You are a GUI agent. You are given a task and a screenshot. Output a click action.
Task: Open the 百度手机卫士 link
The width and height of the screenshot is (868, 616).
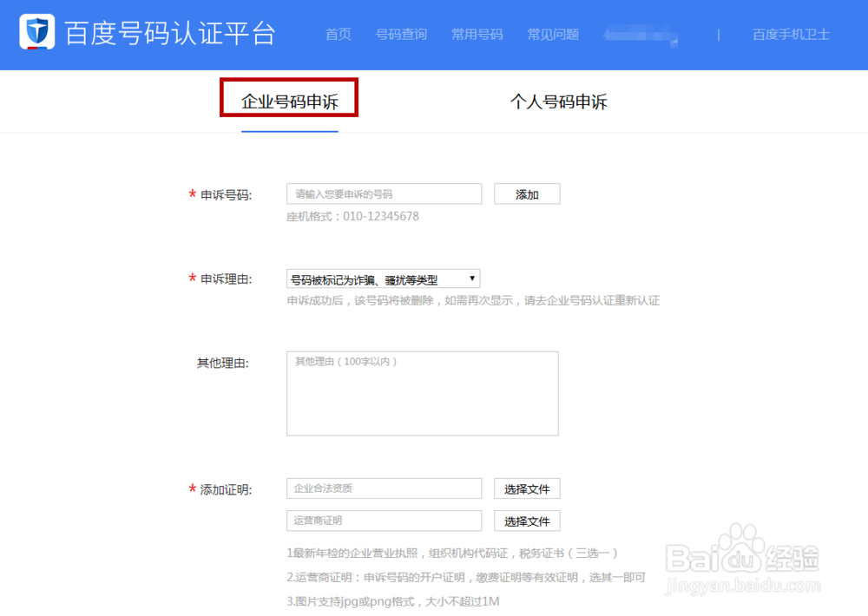[789, 35]
